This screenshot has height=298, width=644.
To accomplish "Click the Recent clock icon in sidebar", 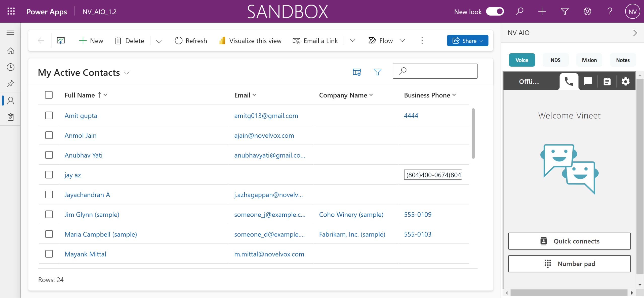I will click(x=11, y=67).
